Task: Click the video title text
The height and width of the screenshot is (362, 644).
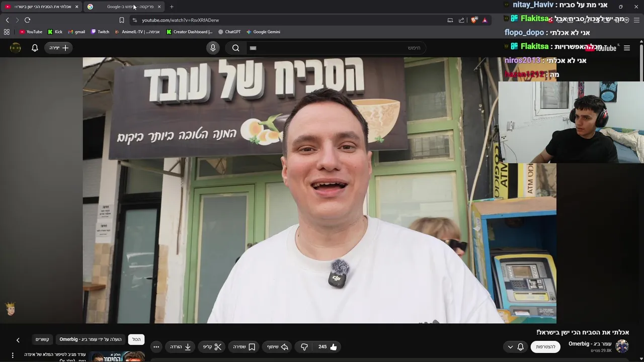Action: click(x=583, y=332)
